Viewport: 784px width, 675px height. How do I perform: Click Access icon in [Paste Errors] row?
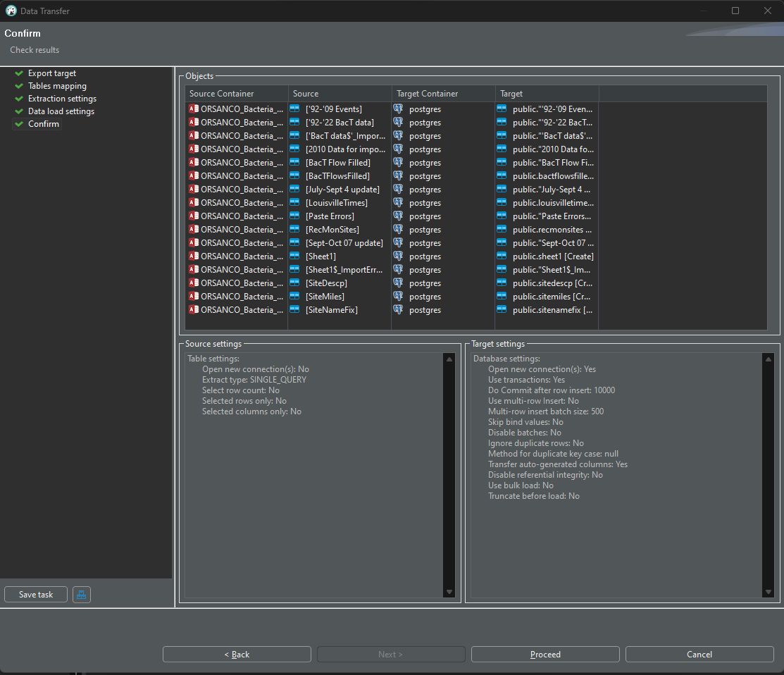194,216
